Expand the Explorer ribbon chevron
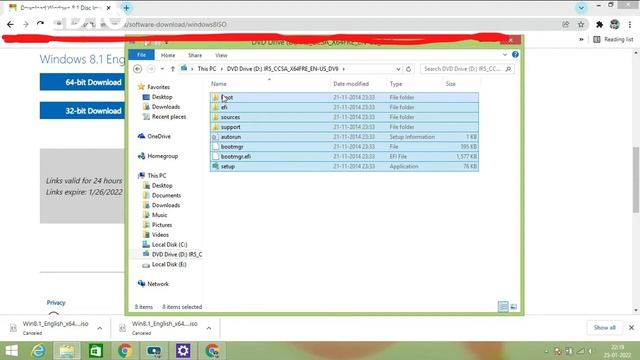Image resolution: width=640 pixels, height=360 pixels. (x=504, y=55)
